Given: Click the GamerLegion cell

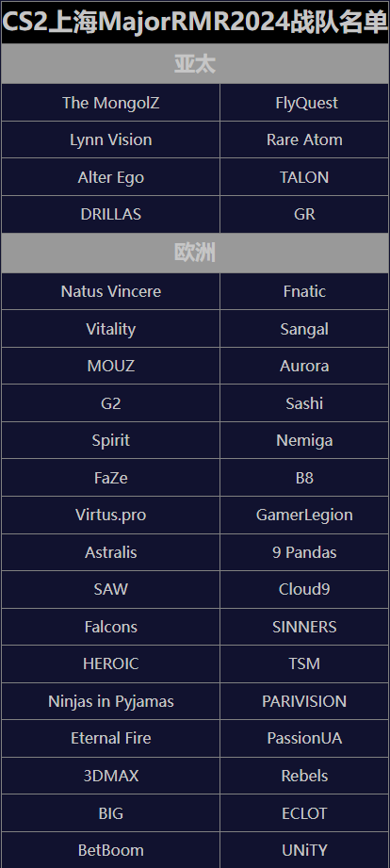Looking at the screenshot, I should [x=304, y=515].
